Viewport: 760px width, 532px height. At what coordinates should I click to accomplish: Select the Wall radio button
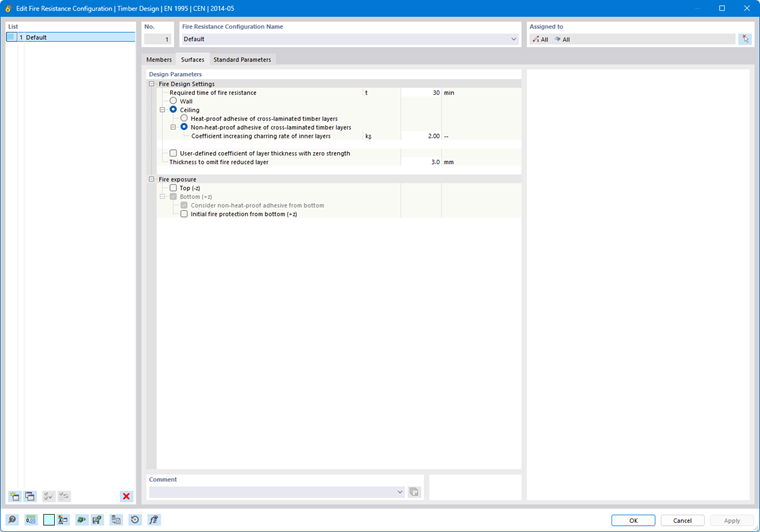pyautogui.click(x=173, y=101)
